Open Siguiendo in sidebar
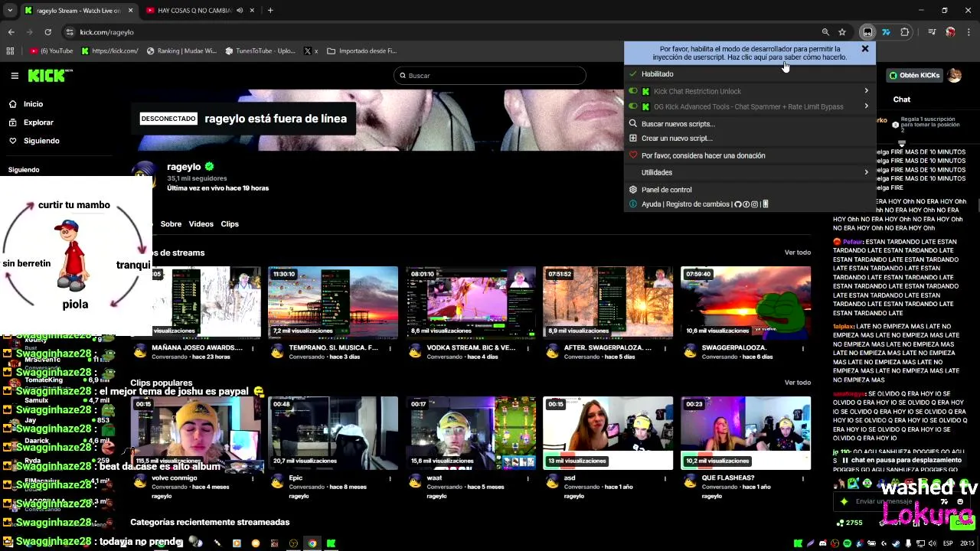The height and width of the screenshot is (551, 980). click(x=41, y=141)
